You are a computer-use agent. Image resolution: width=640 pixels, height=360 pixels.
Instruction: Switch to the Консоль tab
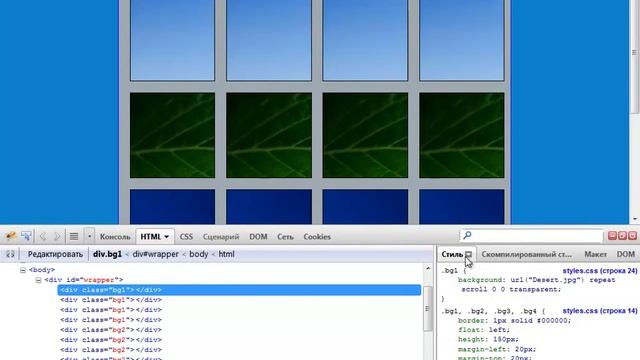tap(115, 237)
